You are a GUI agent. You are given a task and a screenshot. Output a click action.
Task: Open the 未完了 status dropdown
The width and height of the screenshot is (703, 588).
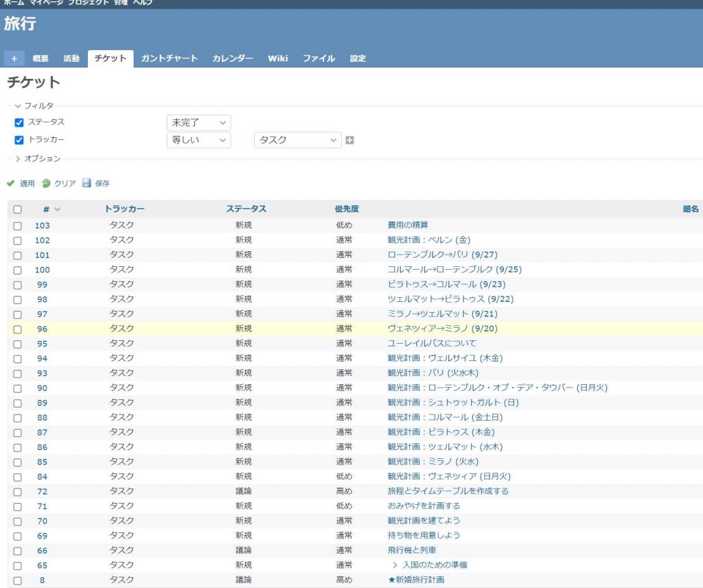[x=198, y=122]
